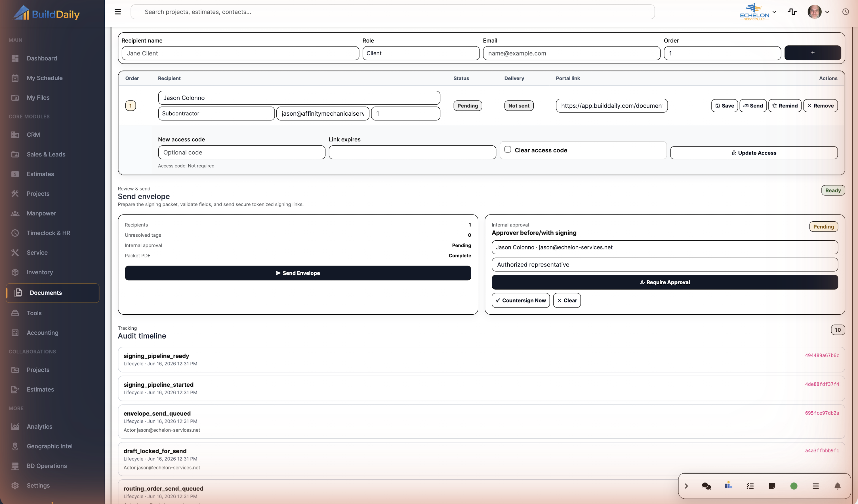Screen dimensions: 858x504
Task: Focus the global search projects field
Action: 393,12
